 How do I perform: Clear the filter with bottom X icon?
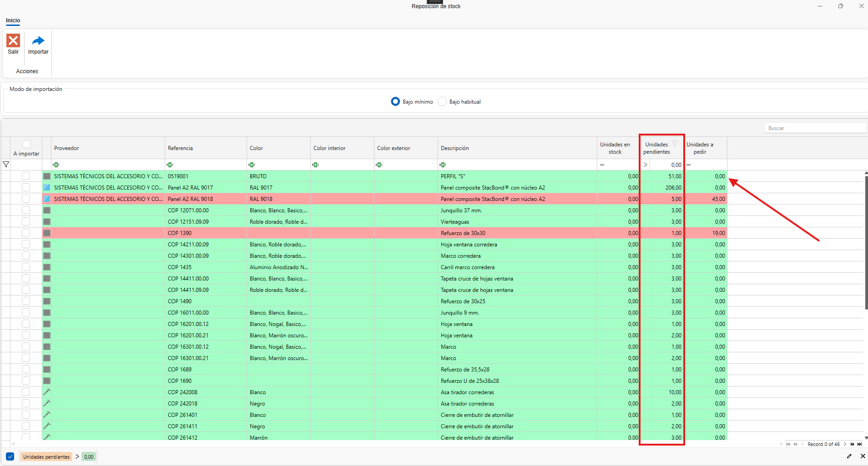(x=863, y=456)
